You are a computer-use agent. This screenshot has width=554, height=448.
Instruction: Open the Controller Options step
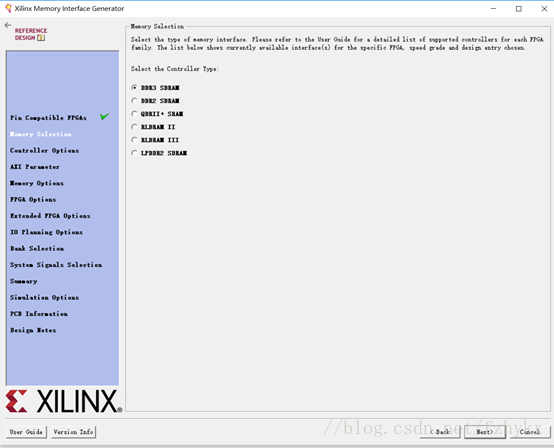[45, 151]
